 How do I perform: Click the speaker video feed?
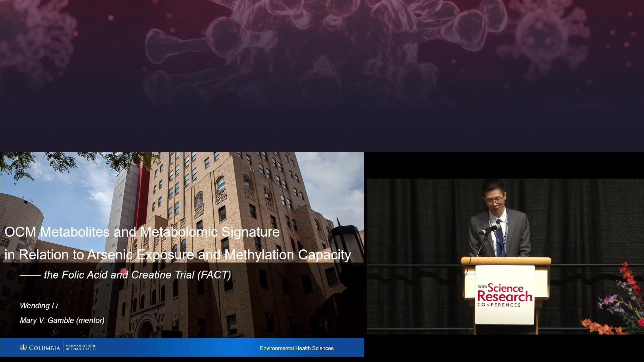point(505,256)
